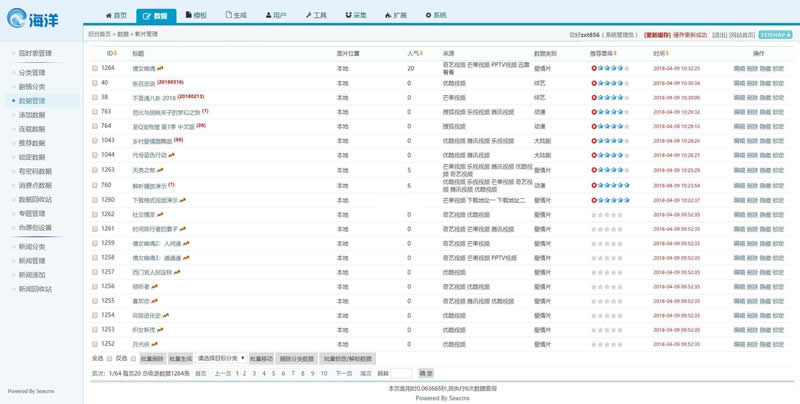Open the 工具 tab in top navigation
The width and height of the screenshot is (800, 404).
pyautogui.click(x=314, y=16)
